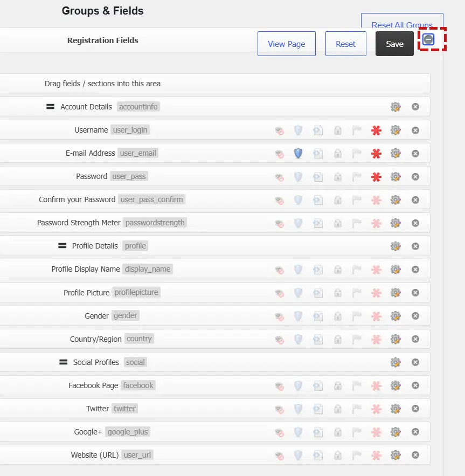Click the page icon on Profile Display Name row
The image size is (465, 476).
[x=318, y=270]
